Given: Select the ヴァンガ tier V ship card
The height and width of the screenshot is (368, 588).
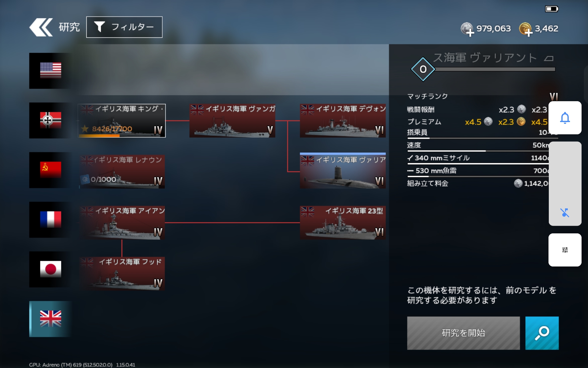Looking at the screenshot, I should pyautogui.click(x=232, y=121).
